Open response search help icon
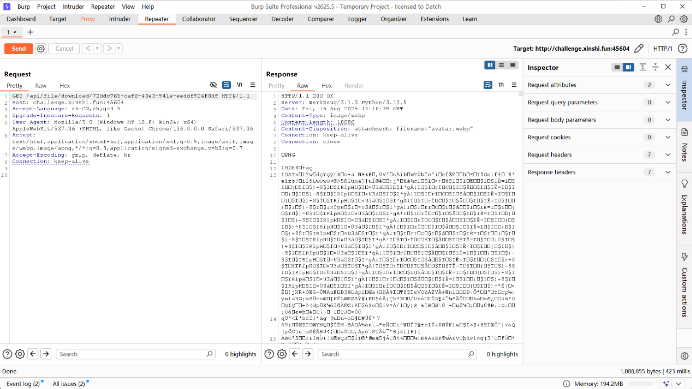The width and height of the screenshot is (692, 389). click(269, 354)
